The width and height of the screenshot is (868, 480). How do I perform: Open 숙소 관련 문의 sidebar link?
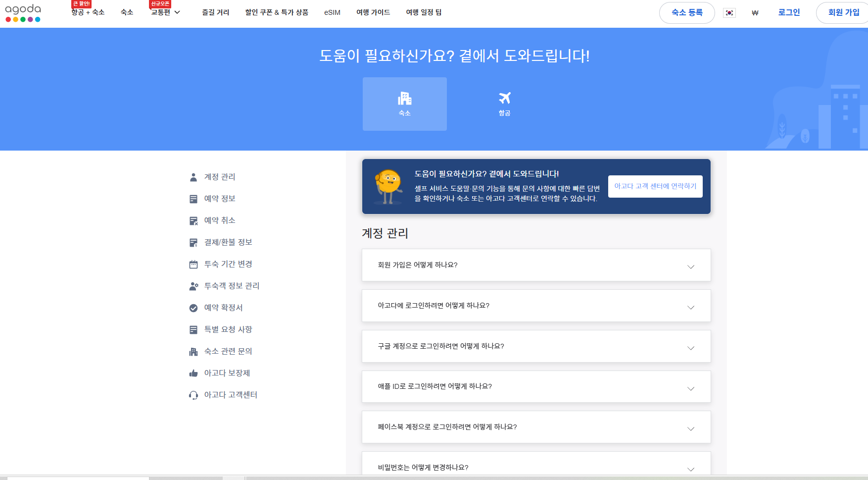[x=228, y=351]
